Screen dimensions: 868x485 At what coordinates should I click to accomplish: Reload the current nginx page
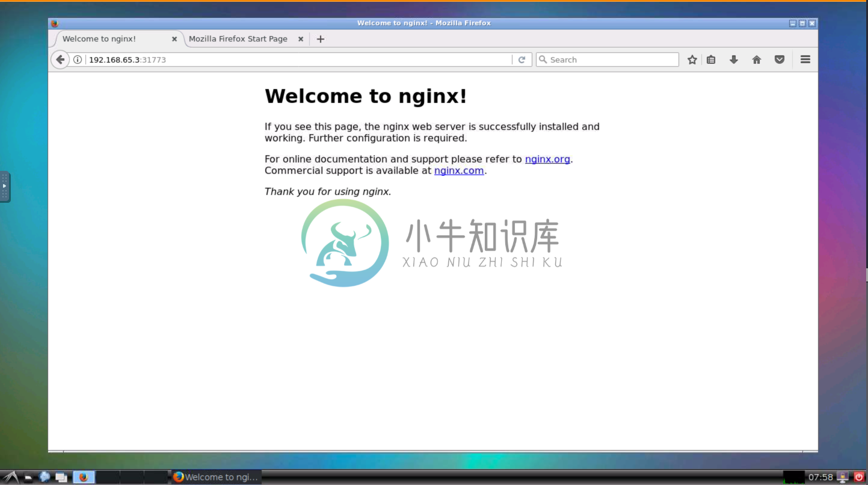tap(522, 60)
